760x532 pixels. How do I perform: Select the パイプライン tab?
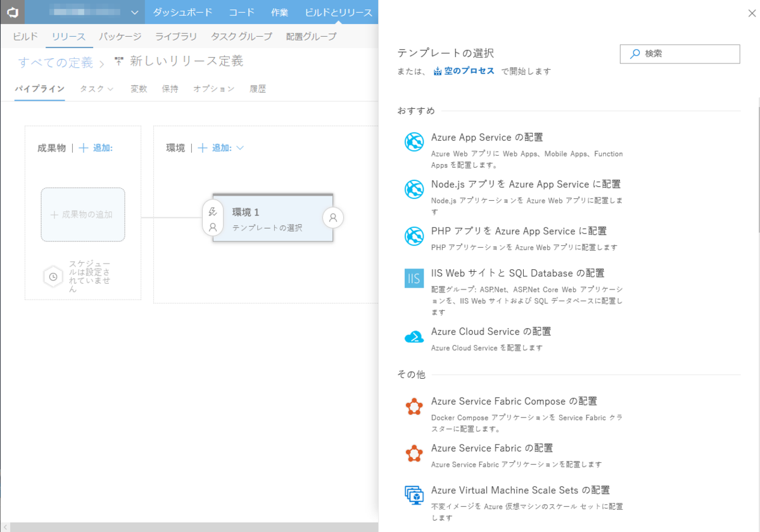(39, 89)
